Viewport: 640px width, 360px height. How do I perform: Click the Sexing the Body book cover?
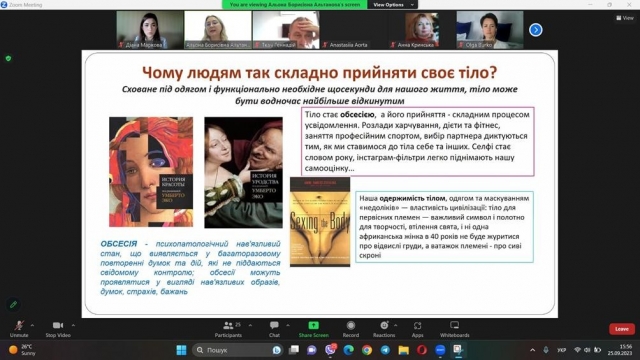[320, 222]
